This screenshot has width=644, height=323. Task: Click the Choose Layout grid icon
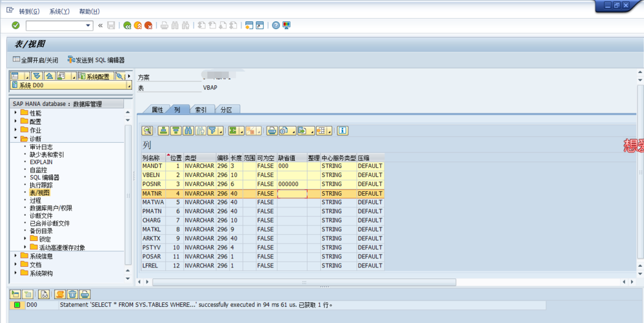[321, 130]
